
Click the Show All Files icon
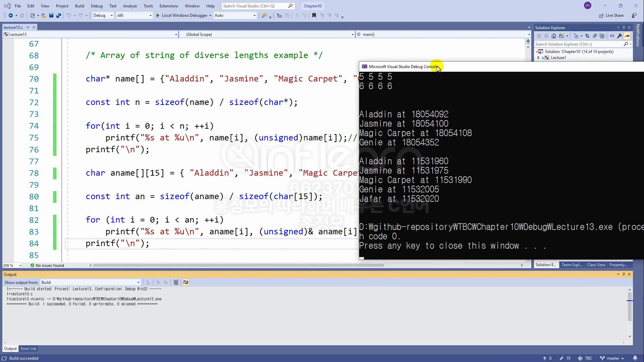pos(602,36)
